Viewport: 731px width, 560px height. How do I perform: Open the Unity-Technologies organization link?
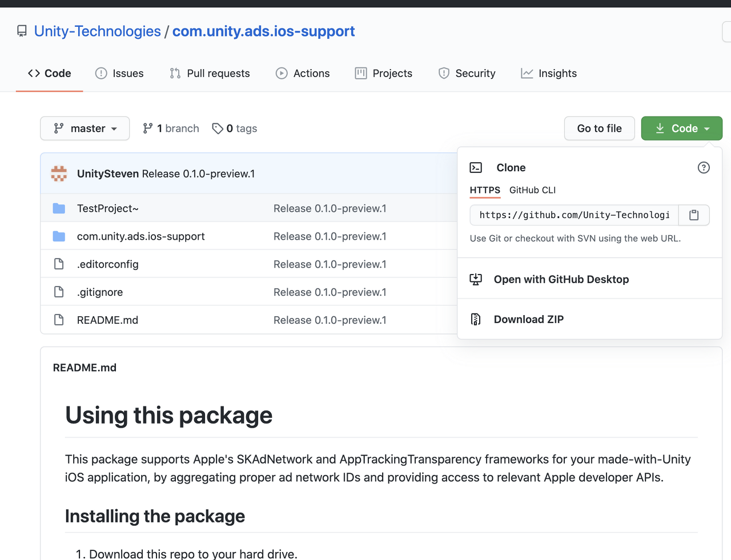click(x=98, y=31)
